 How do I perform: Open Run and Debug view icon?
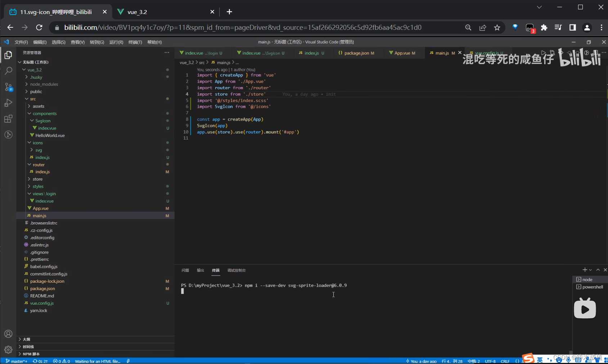pos(8,103)
